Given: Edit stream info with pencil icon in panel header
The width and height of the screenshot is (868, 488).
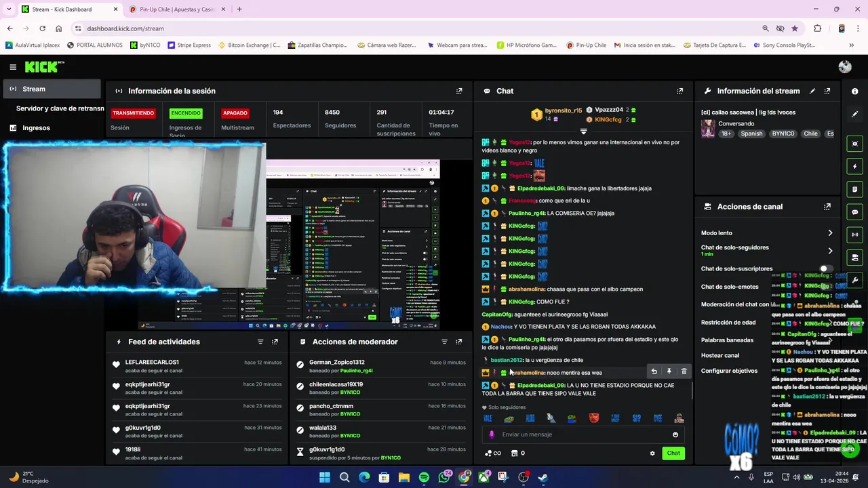Looking at the screenshot, I should coord(812,91).
